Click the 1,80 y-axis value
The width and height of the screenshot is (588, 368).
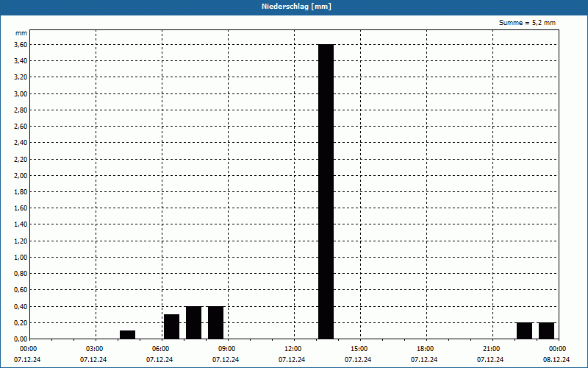coord(21,192)
